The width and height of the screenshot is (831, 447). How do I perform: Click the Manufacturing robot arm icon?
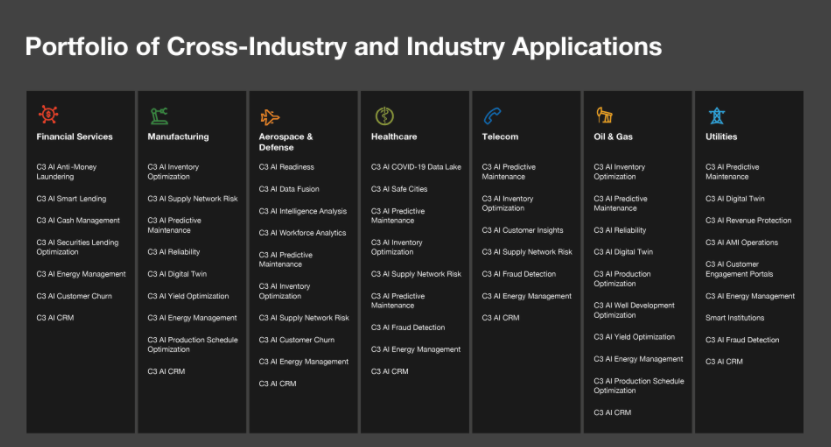159,115
